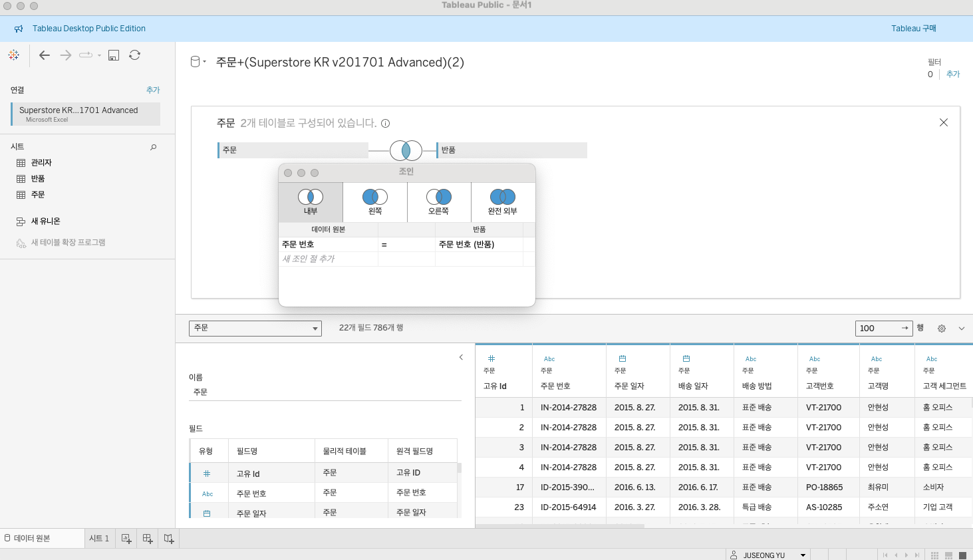
Task: Click date type icon in 주문 일자 field row
Action: pyautogui.click(x=207, y=514)
